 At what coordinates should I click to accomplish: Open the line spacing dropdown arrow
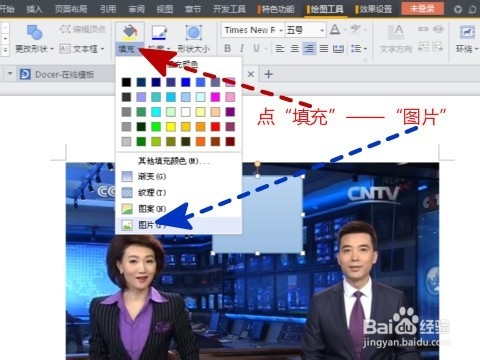click(365, 49)
